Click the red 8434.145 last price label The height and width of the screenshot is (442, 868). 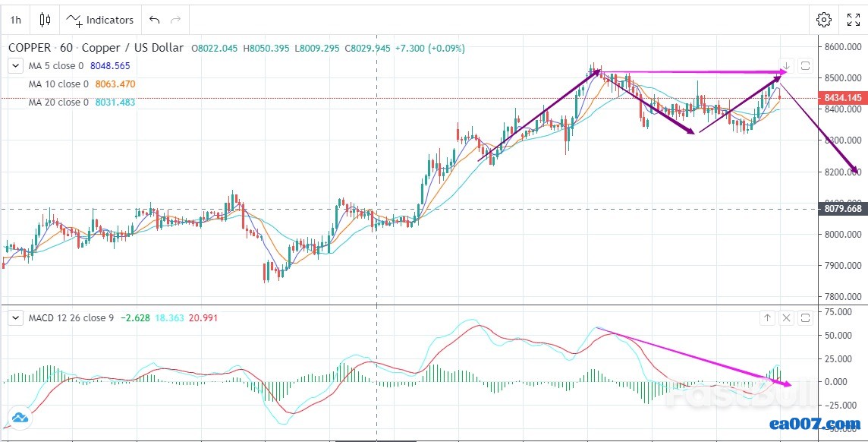(844, 98)
